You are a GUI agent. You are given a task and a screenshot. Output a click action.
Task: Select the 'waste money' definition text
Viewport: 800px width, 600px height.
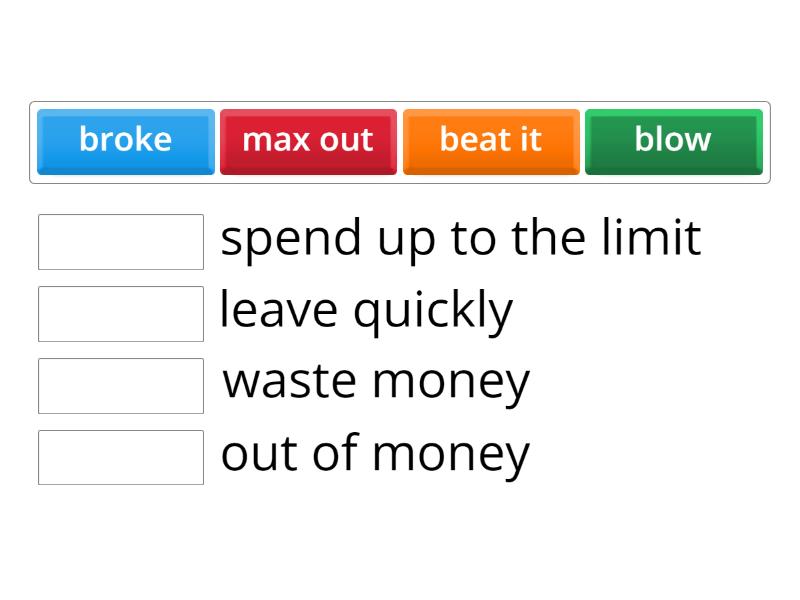pyautogui.click(x=376, y=383)
